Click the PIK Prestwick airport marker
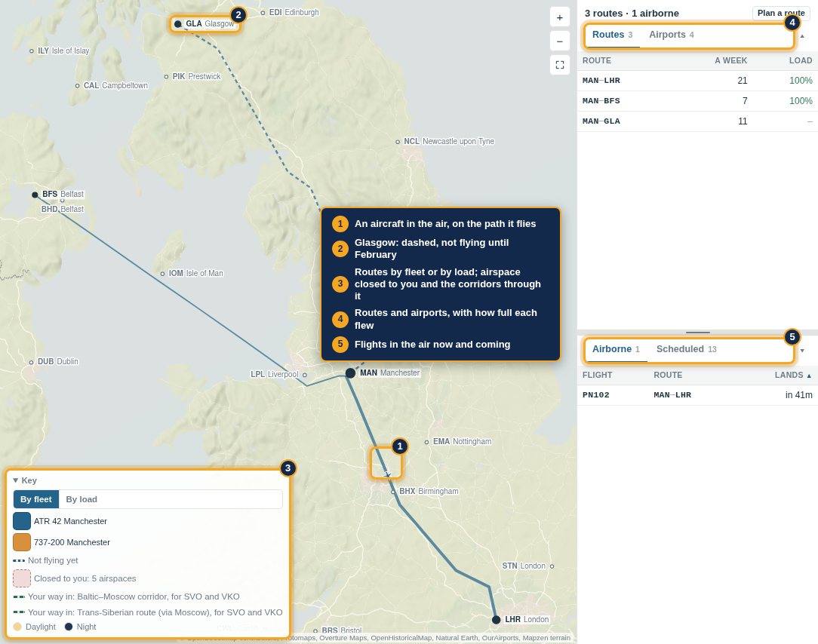Image resolution: width=818 pixels, height=644 pixels. coord(167,77)
